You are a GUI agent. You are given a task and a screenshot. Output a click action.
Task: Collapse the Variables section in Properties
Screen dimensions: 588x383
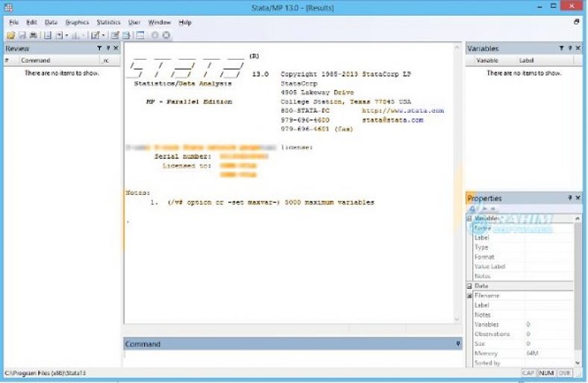[470, 218]
